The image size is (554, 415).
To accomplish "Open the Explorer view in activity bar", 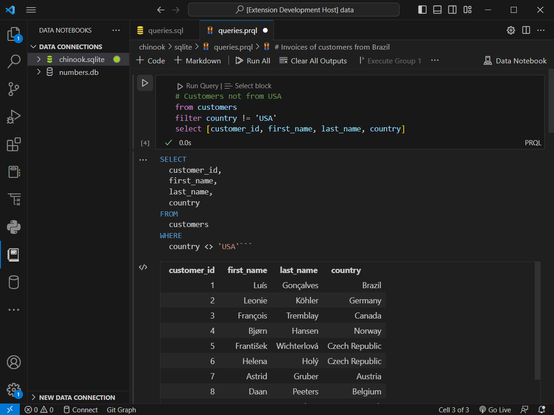I will pos(14,35).
